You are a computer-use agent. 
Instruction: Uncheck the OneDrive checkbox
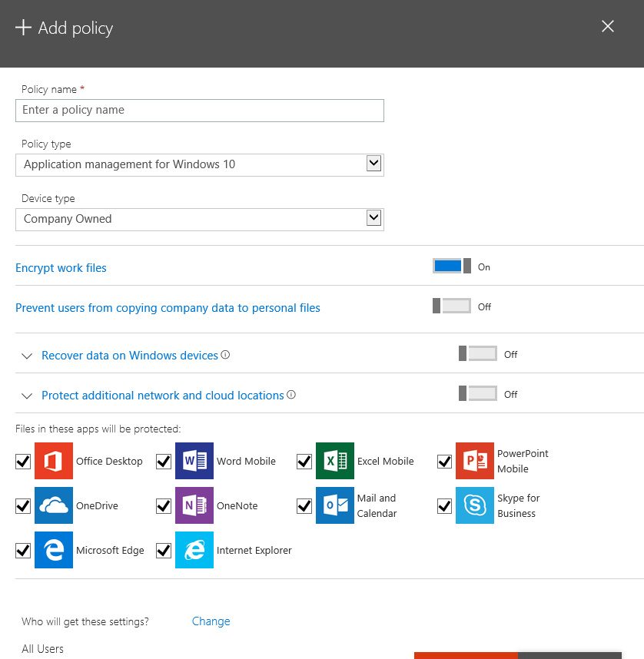click(23, 506)
